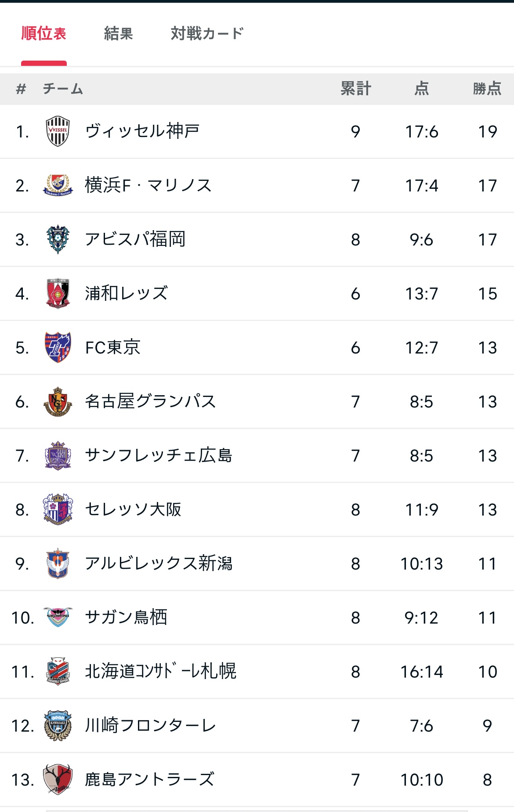The image size is (514, 812).
Task: Switch to the 結果 tab
Action: (x=118, y=33)
